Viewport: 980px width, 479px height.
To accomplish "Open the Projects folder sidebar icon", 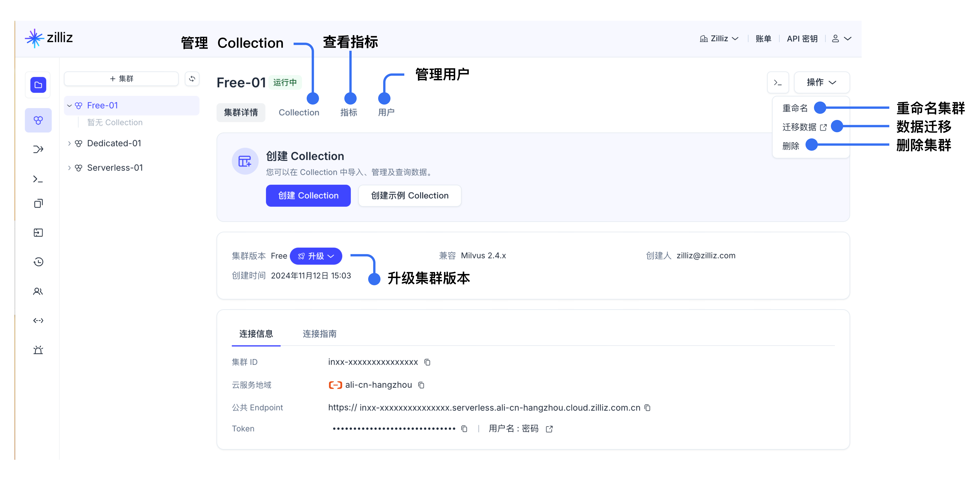I will tap(38, 85).
